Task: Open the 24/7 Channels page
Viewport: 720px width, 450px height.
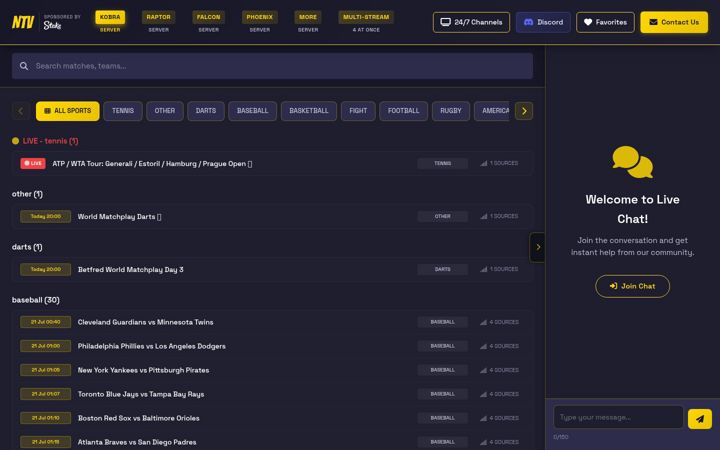Action: click(x=471, y=22)
